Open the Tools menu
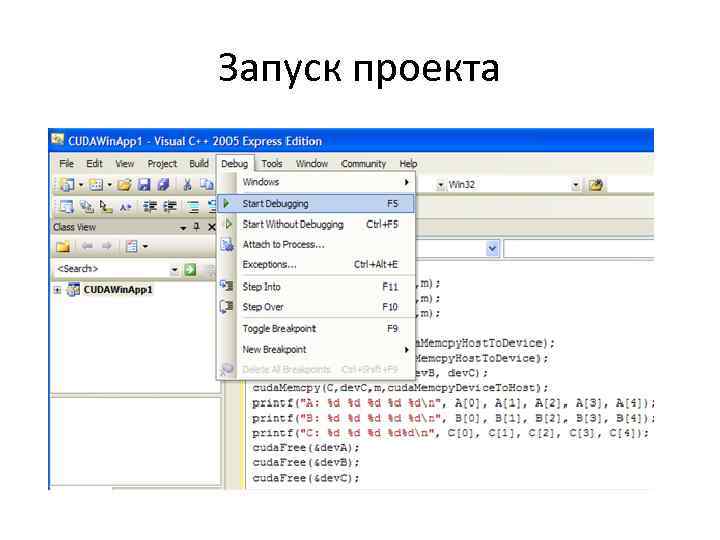The image size is (720, 540). click(272, 163)
